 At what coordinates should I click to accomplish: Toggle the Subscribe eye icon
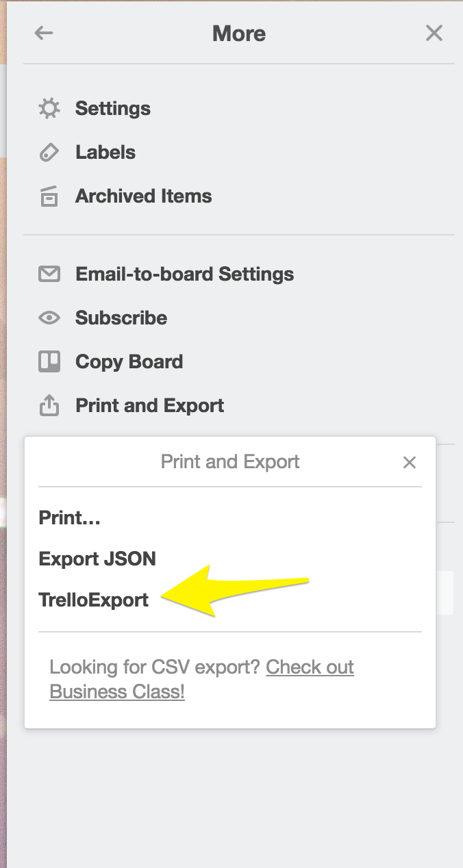tap(49, 318)
